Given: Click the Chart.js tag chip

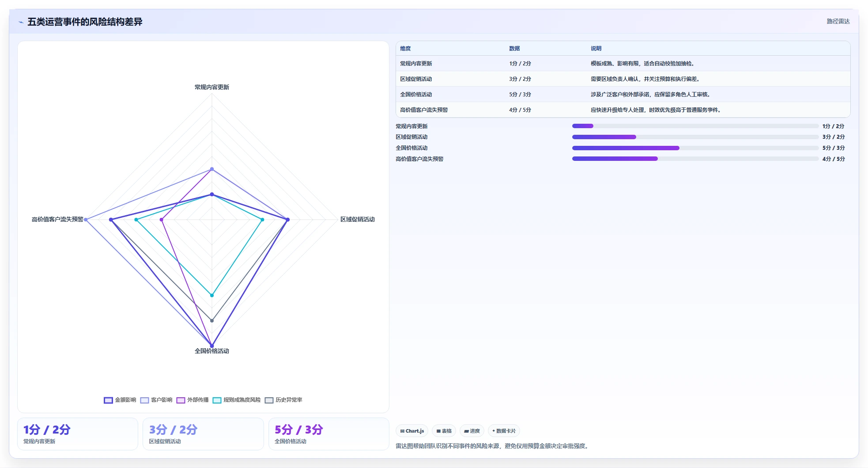Looking at the screenshot, I should pyautogui.click(x=412, y=431).
